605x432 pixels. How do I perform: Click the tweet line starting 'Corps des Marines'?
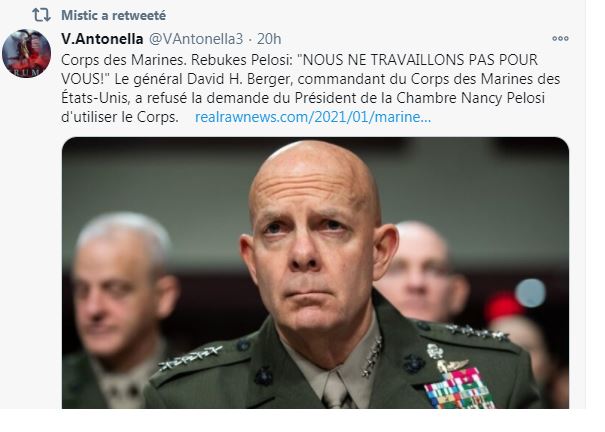click(299, 60)
